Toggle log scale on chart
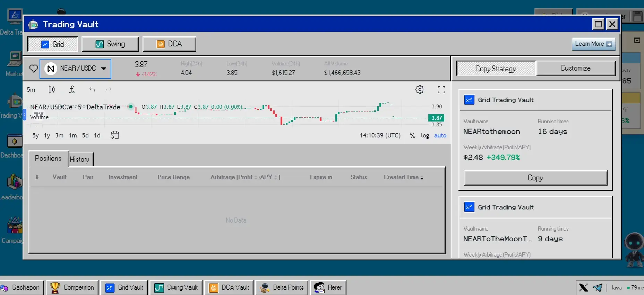The height and width of the screenshot is (295, 644). [425, 135]
